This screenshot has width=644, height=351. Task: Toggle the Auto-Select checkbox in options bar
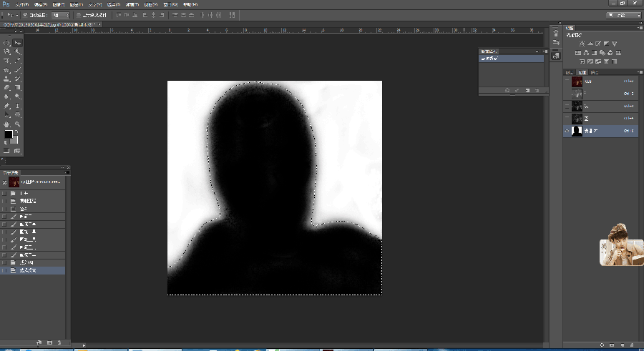click(x=25, y=15)
